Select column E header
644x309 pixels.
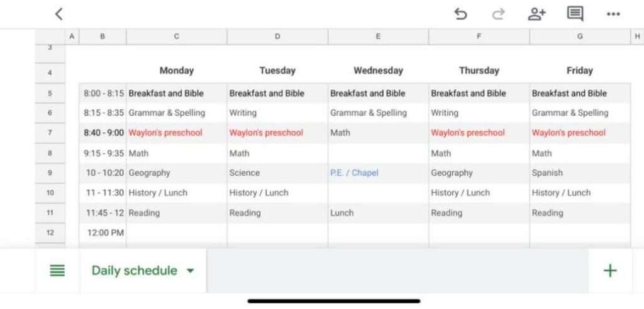378,36
